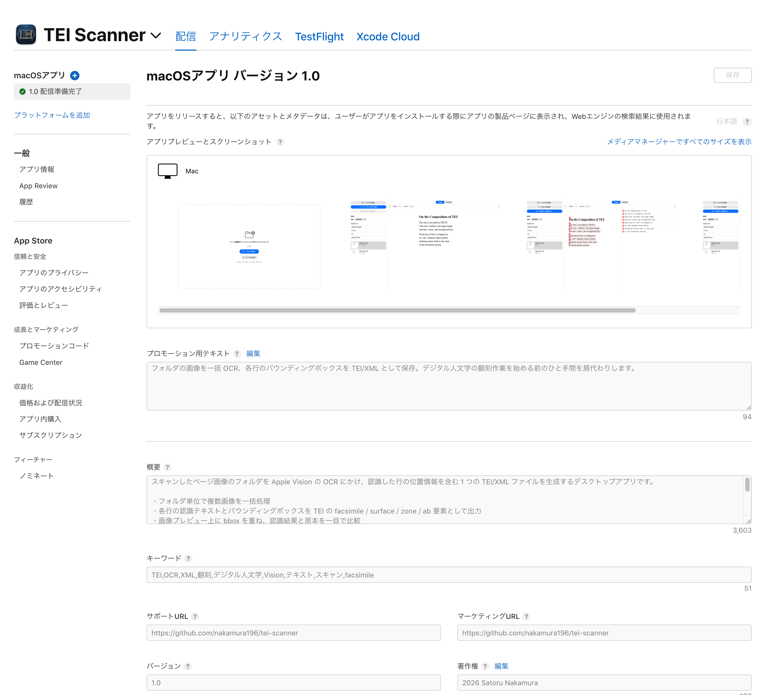
Task: Click the TEI Scanner app icon
Action: coord(26,34)
